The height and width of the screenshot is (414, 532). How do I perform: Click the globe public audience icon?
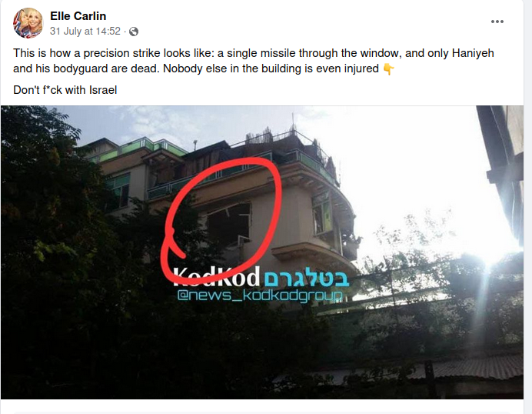coord(134,32)
